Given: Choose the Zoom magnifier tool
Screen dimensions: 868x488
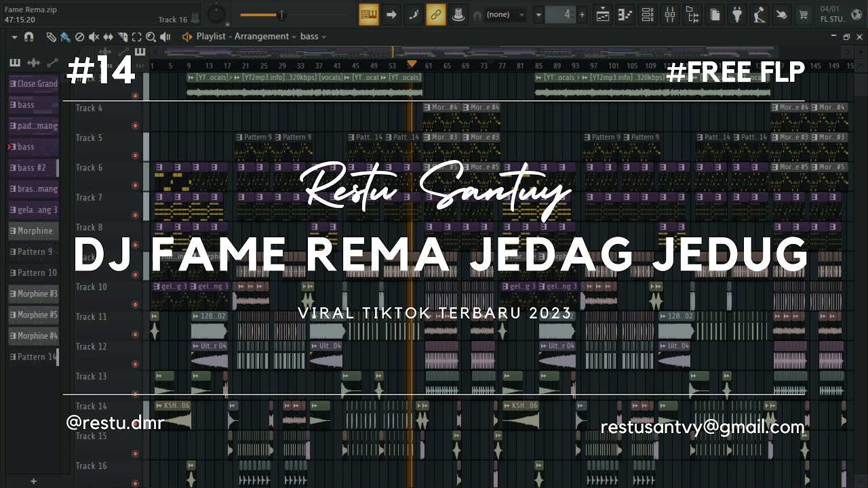Looking at the screenshot, I should [x=151, y=37].
